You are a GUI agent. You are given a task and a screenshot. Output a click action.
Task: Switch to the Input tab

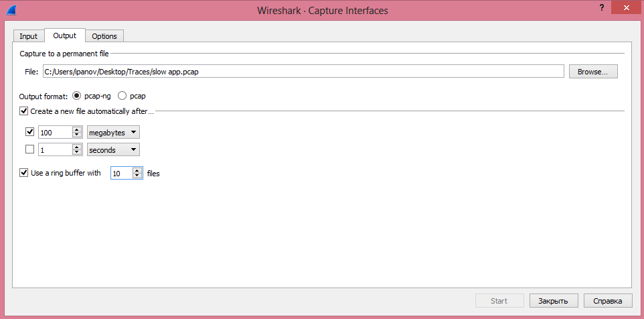pos(29,36)
